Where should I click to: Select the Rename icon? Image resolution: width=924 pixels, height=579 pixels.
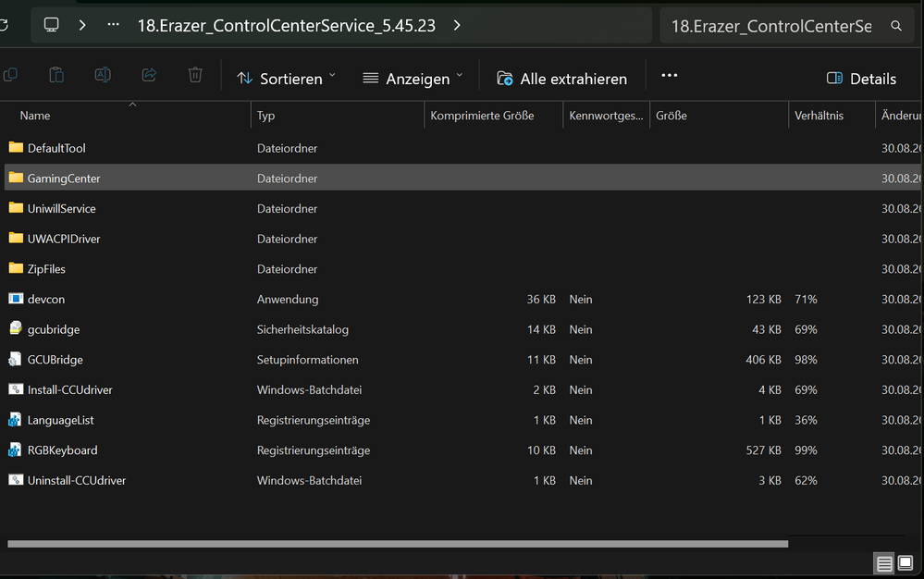click(x=102, y=75)
